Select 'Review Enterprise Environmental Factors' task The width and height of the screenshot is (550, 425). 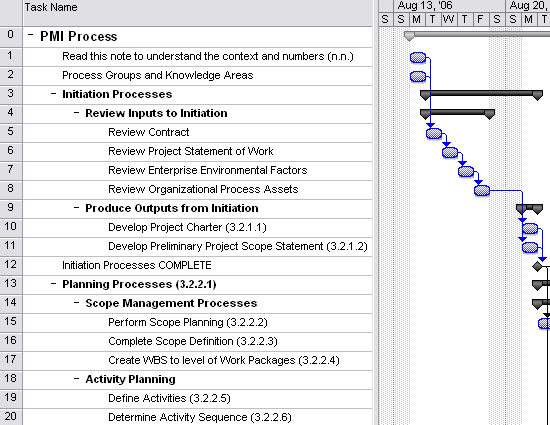pos(207,170)
